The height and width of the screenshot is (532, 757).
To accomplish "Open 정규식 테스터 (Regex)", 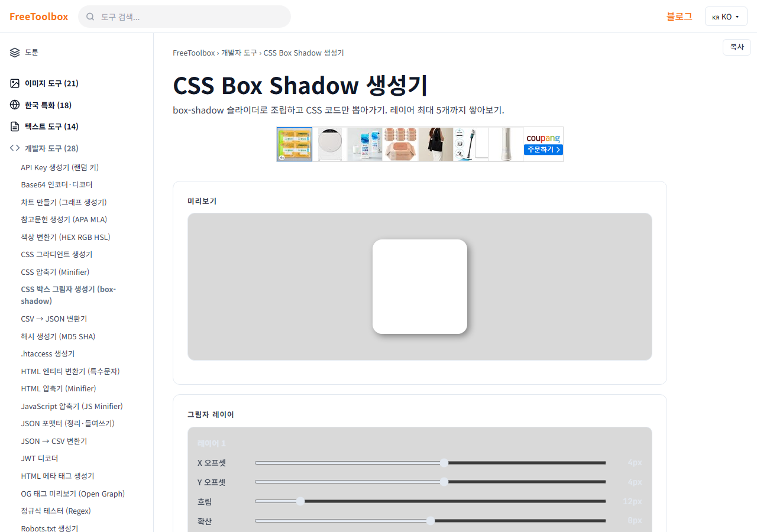I will click(x=56, y=511).
